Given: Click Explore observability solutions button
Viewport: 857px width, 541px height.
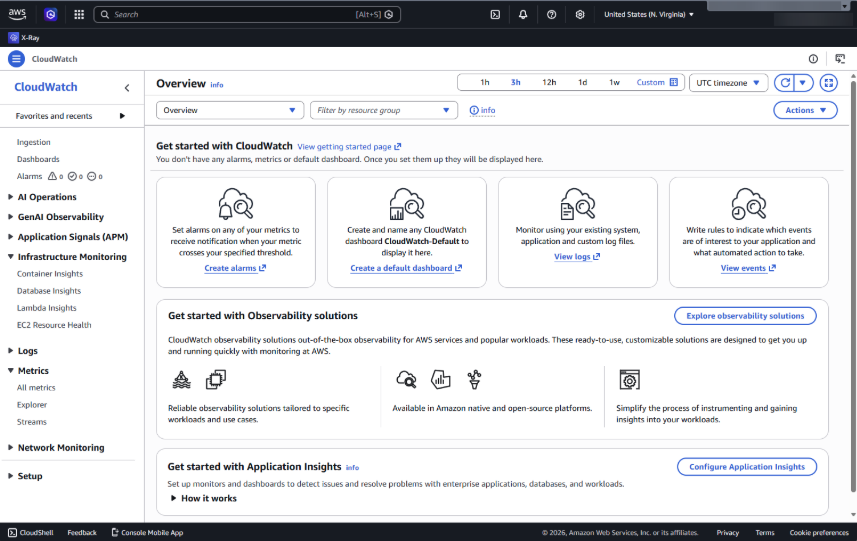Looking at the screenshot, I should click(745, 316).
